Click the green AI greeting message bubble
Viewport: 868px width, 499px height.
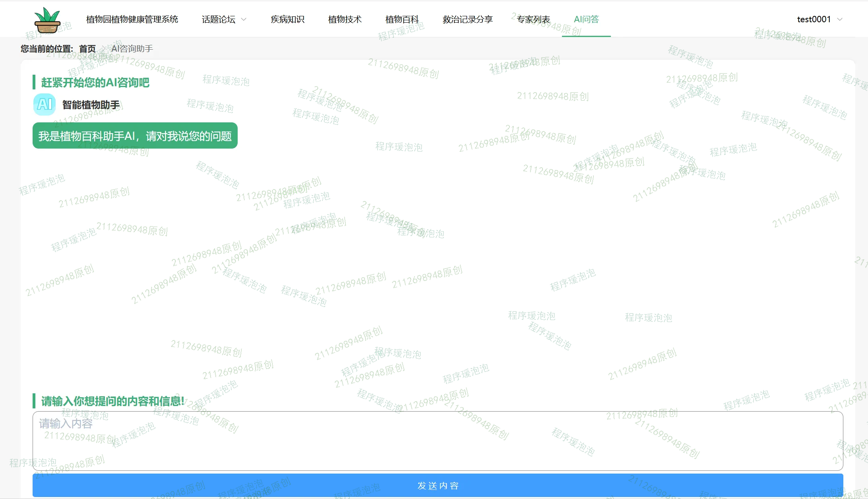135,136
